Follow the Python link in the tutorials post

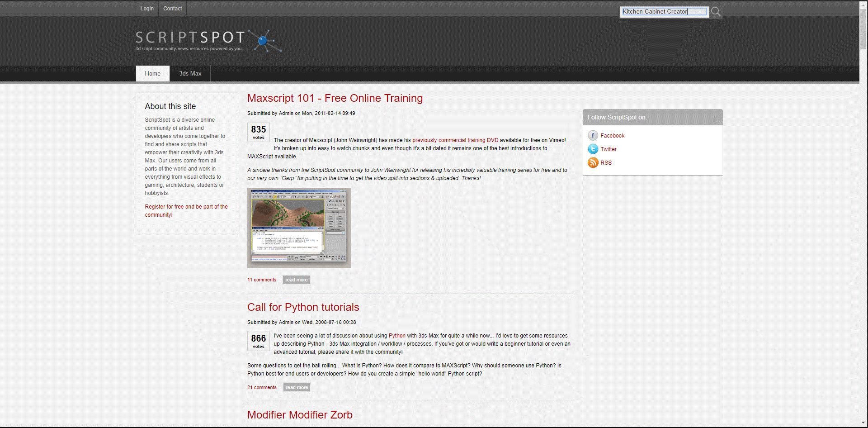[397, 336]
